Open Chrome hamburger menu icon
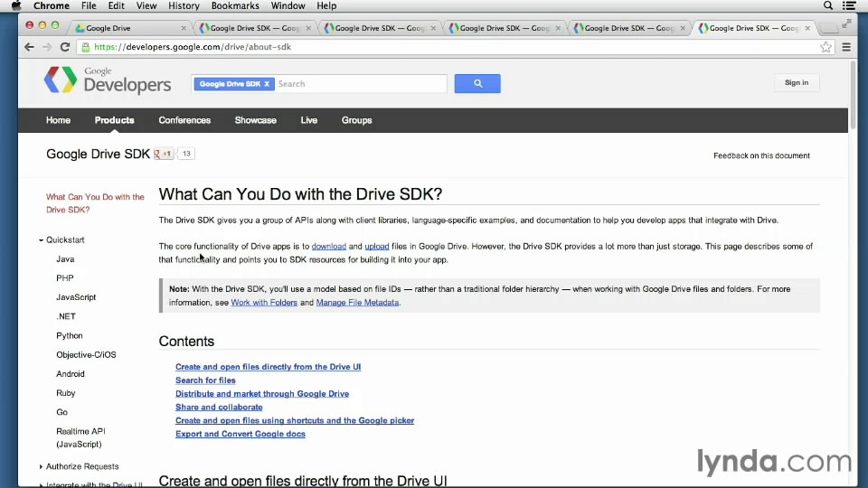 tap(846, 47)
